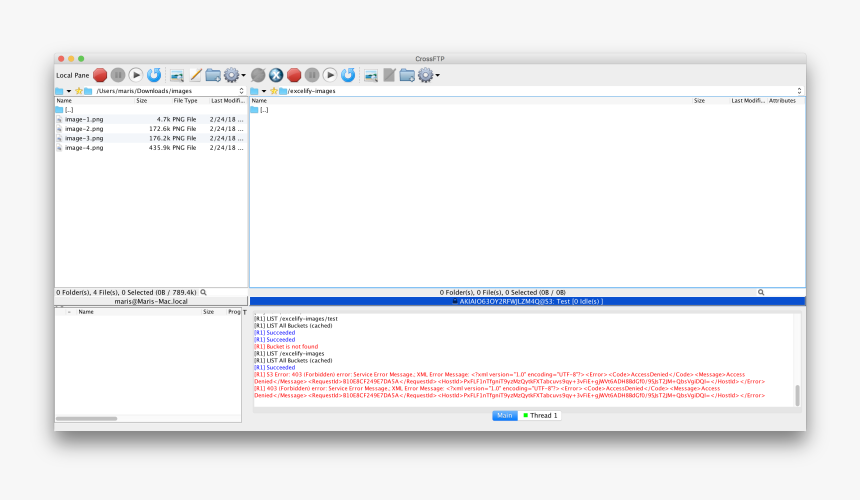Sort local files by File Type column

tap(190, 101)
